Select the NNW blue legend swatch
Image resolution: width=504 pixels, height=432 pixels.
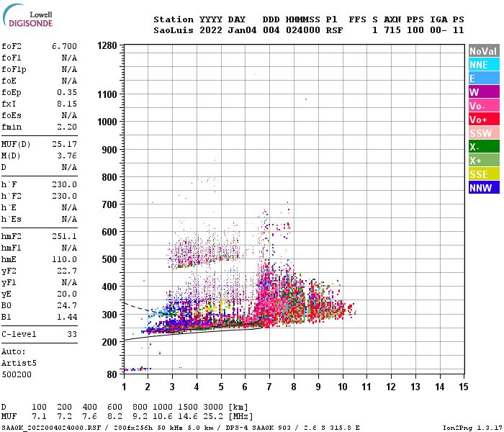click(x=484, y=188)
